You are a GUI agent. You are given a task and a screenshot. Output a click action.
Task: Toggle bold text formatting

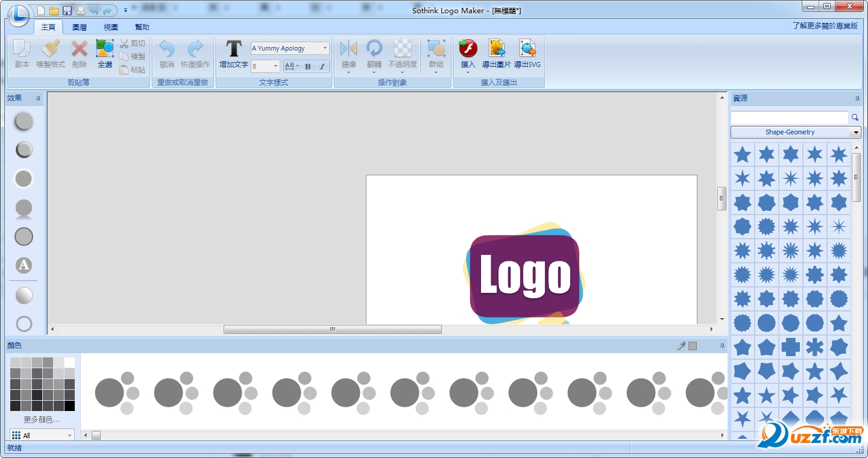point(308,66)
